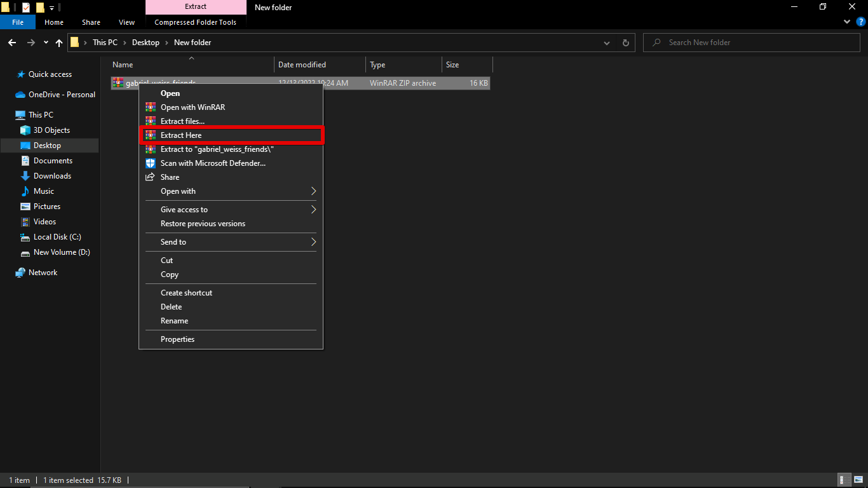Open the Downloads folder in sidebar
Viewport: 868px width, 488px height.
[52, 176]
